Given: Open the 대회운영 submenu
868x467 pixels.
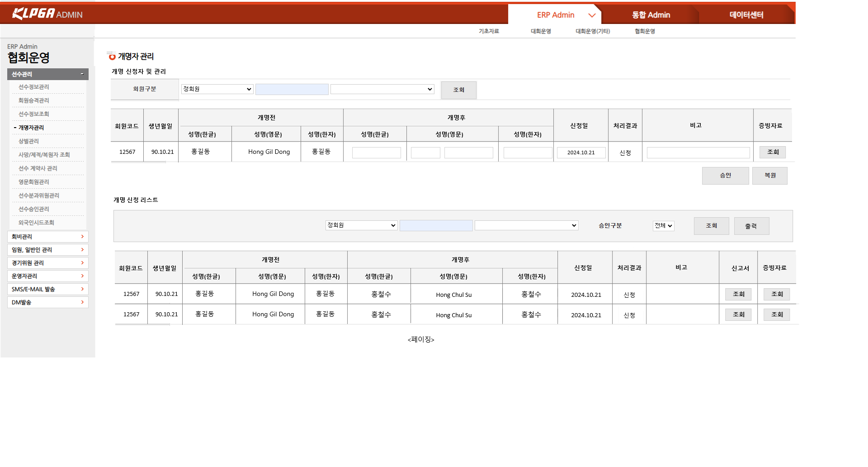Looking at the screenshot, I should tap(541, 31).
